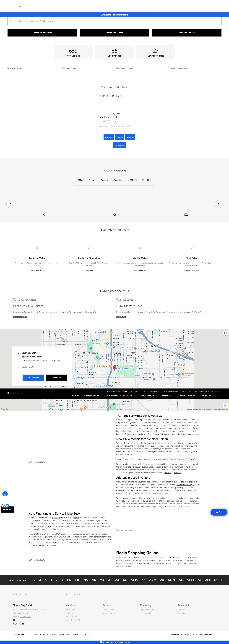Go to next model with right arrow
Image resolution: width=229 pixels, height=644 pixels.
pyautogui.click(x=219, y=204)
